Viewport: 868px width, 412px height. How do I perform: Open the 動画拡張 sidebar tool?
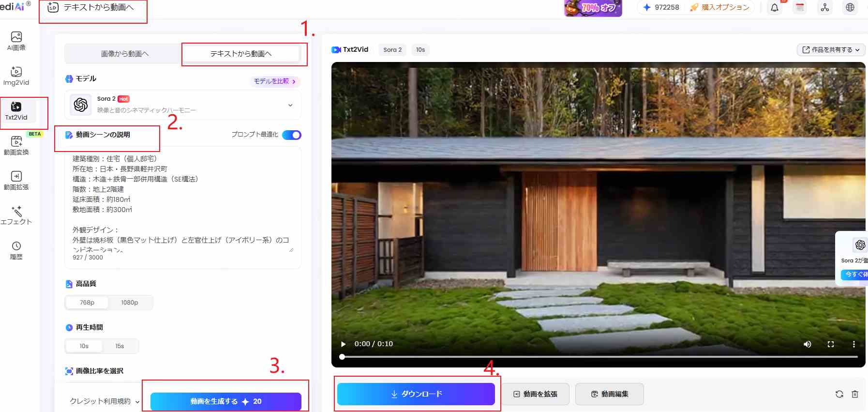coord(16,181)
